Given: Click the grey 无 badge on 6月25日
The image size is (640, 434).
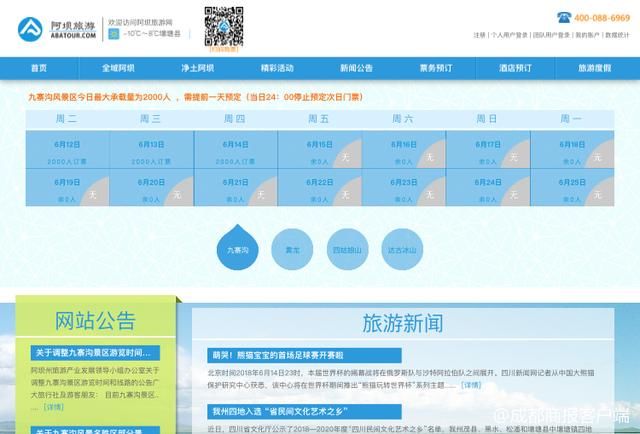Looking at the screenshot, I should pos(600,194).
